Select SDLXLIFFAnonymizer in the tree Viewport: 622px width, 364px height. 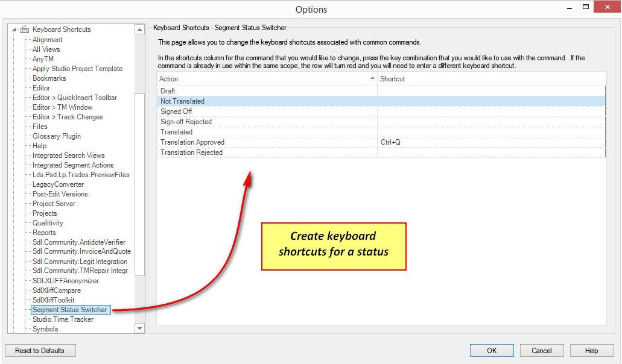65,281
